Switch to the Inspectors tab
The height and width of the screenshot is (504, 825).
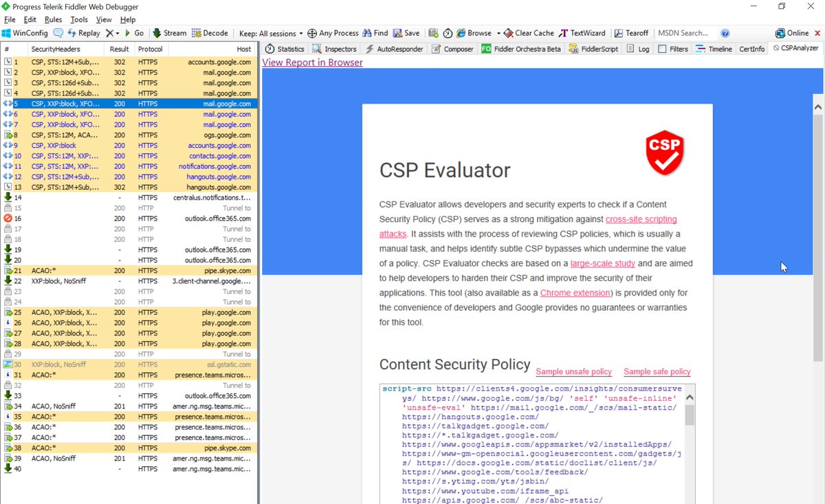tap(334, 49)
